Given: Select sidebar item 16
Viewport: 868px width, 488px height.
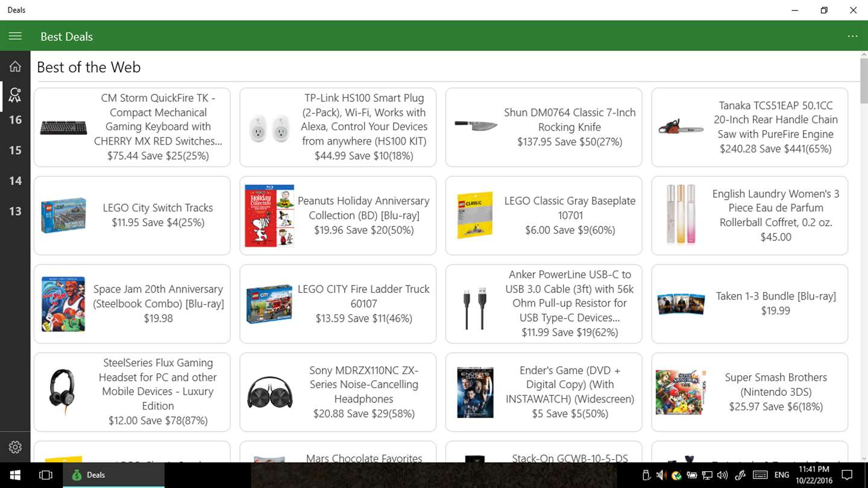Looking at the screenshot, I should [15, 120].
